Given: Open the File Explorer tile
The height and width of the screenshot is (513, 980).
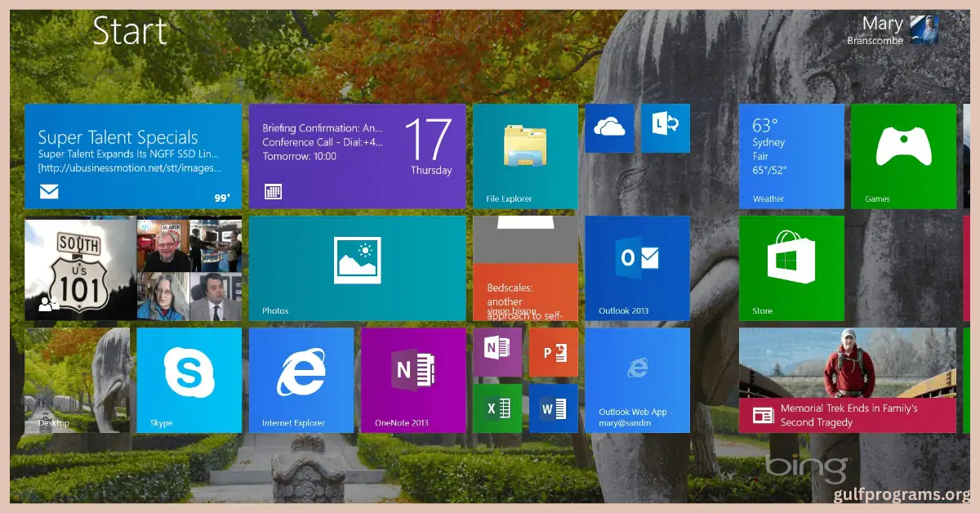Looking at the screenshot, I should 525,155.
